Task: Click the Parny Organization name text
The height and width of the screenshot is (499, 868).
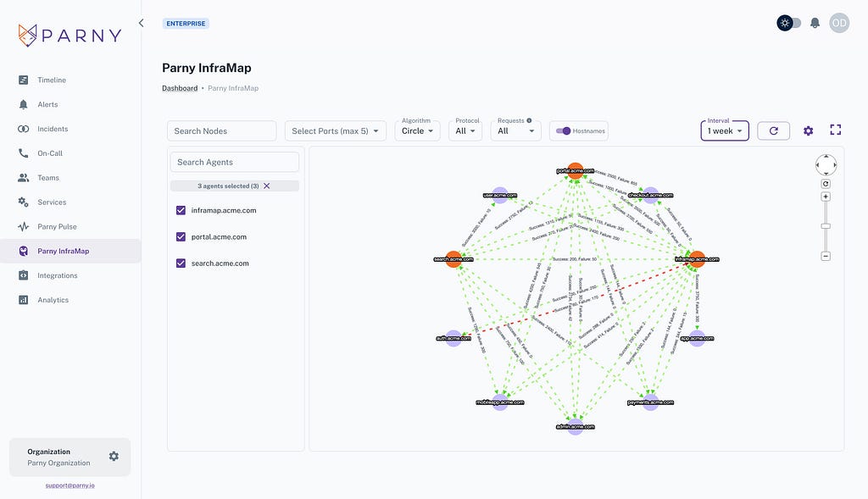Action: [58, 463]
